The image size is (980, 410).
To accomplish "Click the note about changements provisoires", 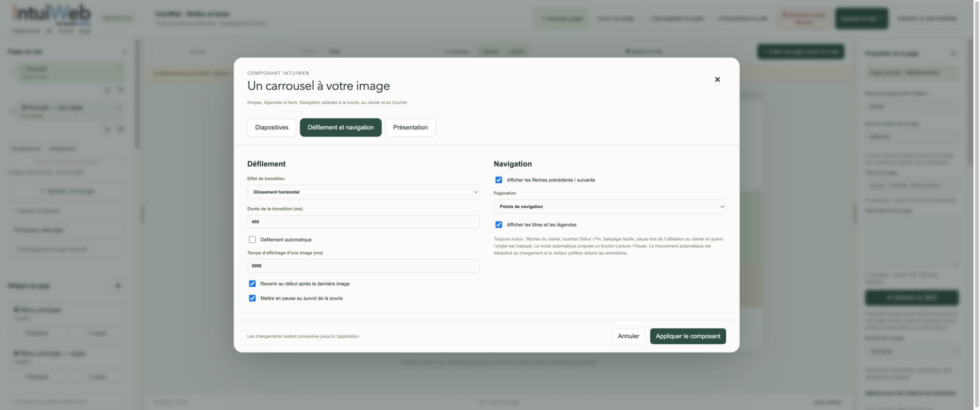I will pyautogui.click(x=303, y=336).
